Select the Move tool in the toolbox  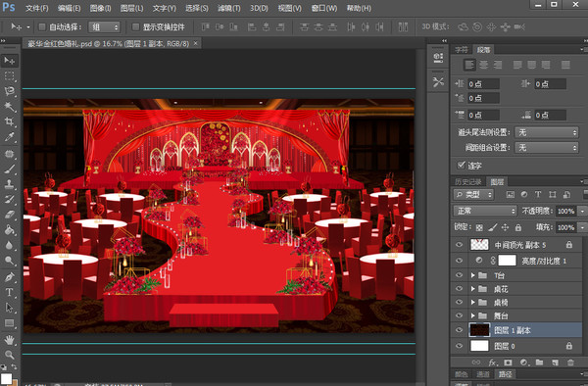(10, 61)
